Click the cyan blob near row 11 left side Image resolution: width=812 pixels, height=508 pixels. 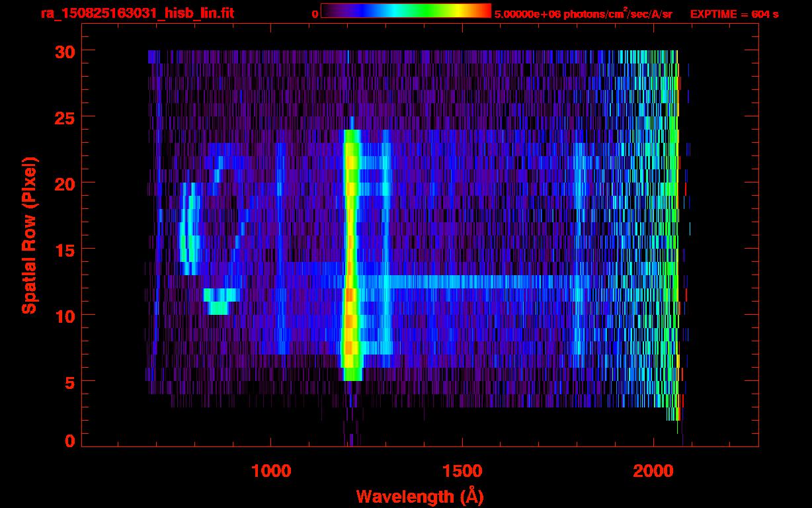point(220,301)
